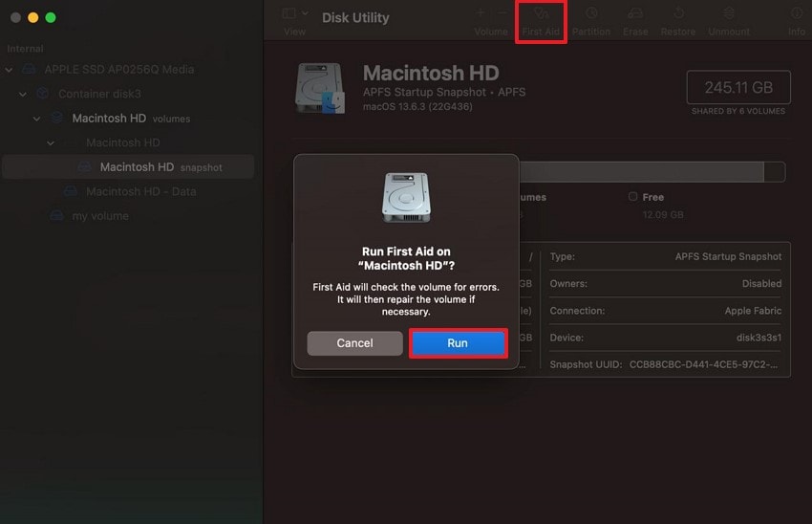This screenshot has width=812, height=524.
Task: Collapse the Macintosh HD volumes group
Action: [x=36, y=119]
